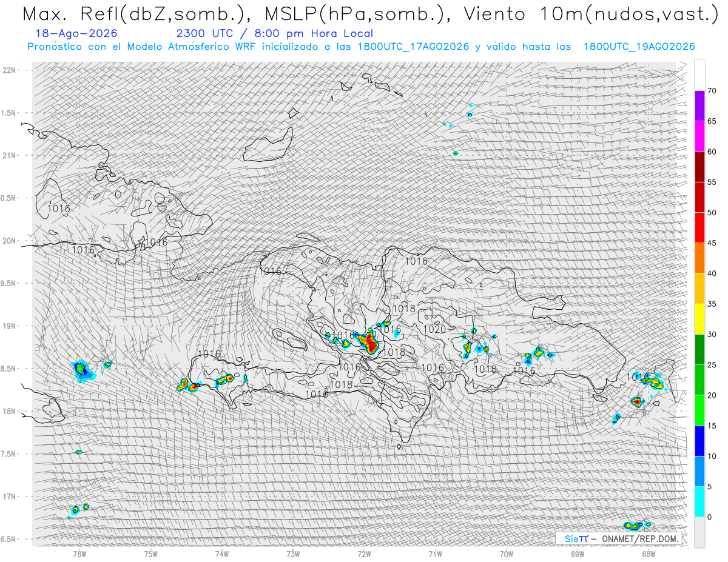Screen dimensions: 728x562
Task: Click the "1800UTC_17AGO2026" initialization time text
Action: (413, 47)
